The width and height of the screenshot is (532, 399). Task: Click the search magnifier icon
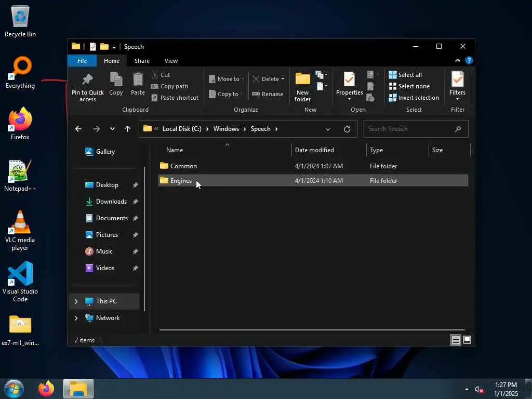(458, 129)
